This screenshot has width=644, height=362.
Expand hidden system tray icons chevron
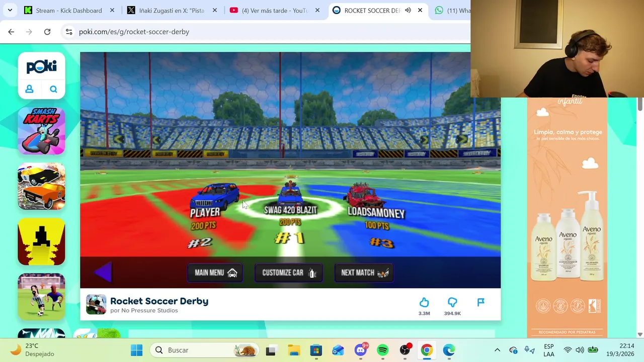[497, 350]
